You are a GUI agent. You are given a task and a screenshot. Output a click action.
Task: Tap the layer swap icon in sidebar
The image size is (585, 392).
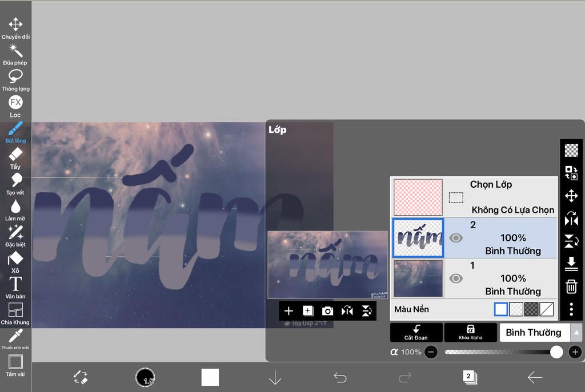point(571,173)
